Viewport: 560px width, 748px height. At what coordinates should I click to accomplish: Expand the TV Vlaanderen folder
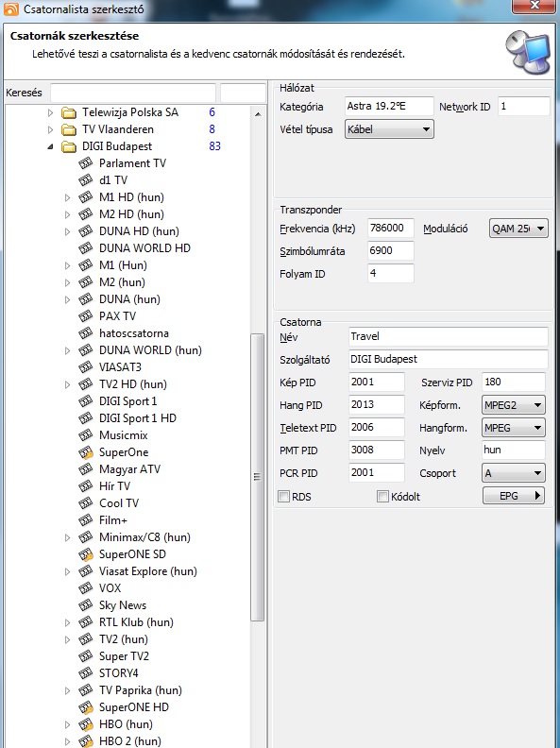click(x=51, y=129)
